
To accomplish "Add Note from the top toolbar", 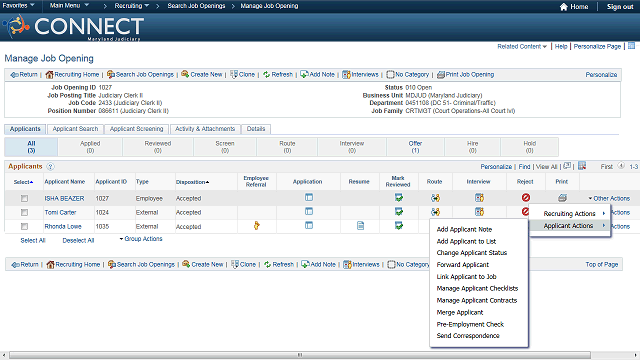I will pos(318,75).
